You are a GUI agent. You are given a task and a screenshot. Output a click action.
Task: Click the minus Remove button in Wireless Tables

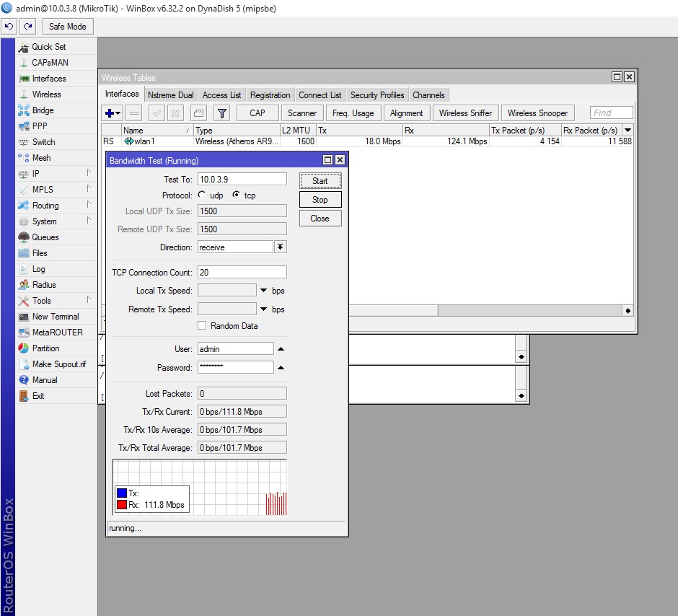click(x=134, y=113)
